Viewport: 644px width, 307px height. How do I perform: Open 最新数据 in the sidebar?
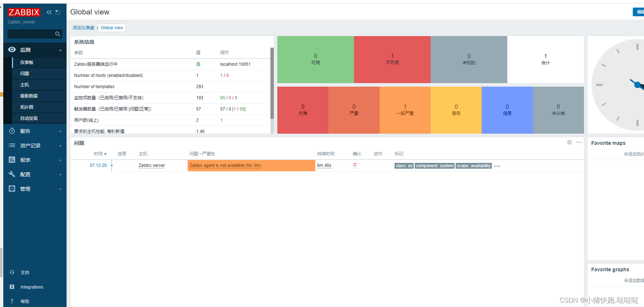tap(39, 96)
